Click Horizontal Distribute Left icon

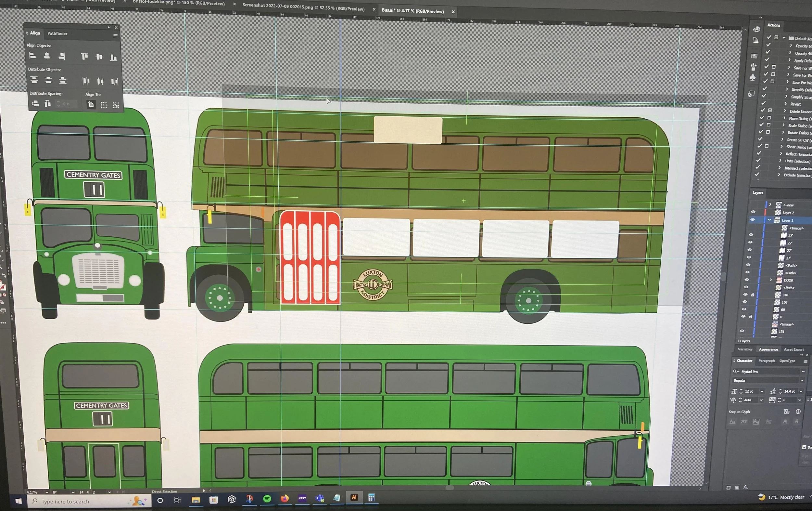point(86,81)
